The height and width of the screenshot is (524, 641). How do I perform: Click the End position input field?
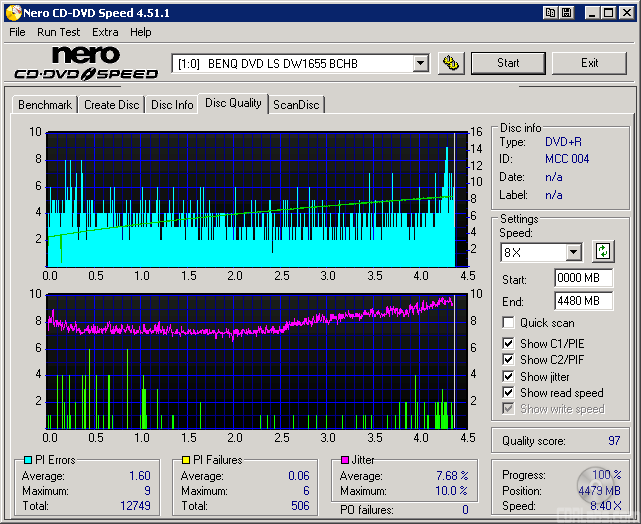[583, 300]
